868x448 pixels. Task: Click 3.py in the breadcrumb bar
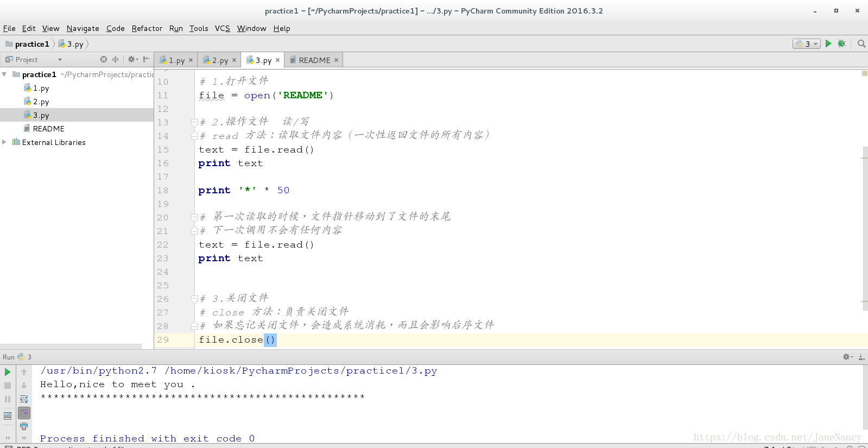coord(71,44)
